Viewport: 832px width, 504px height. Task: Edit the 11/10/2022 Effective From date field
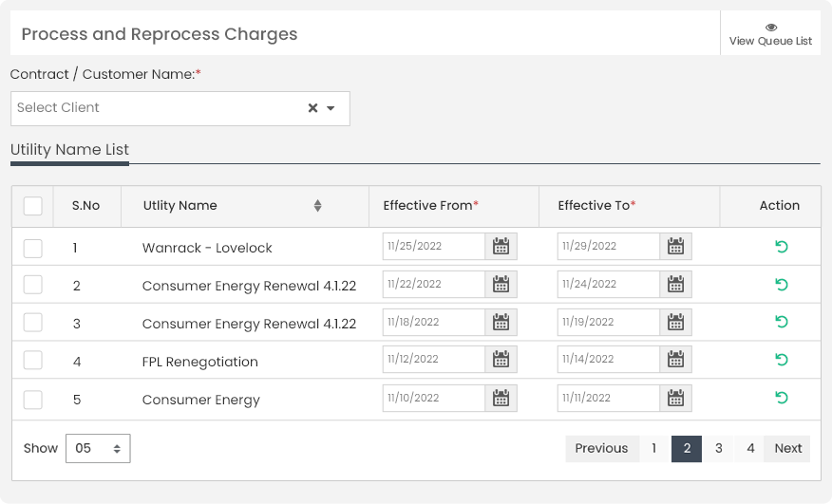tap(433, 398)
